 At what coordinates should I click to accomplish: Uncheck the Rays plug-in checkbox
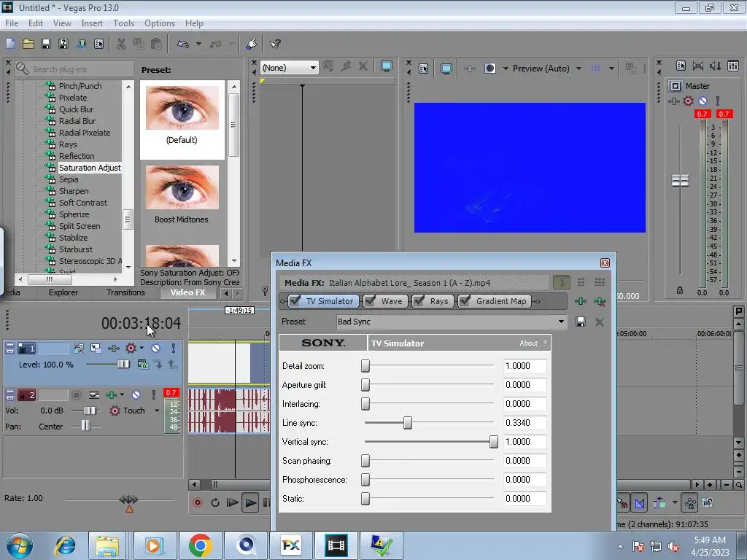[419, 301]
